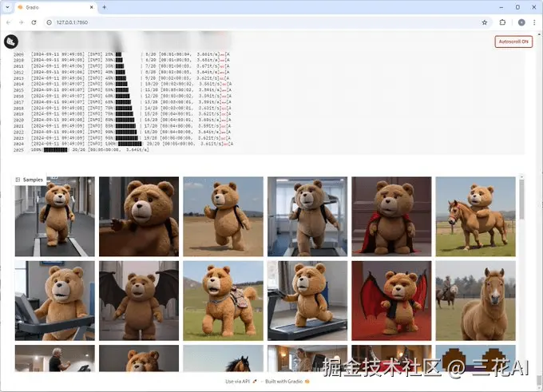Screen dimensions: 543x392
Task: Bookmark this page with star icon
Action: (485, 22)
